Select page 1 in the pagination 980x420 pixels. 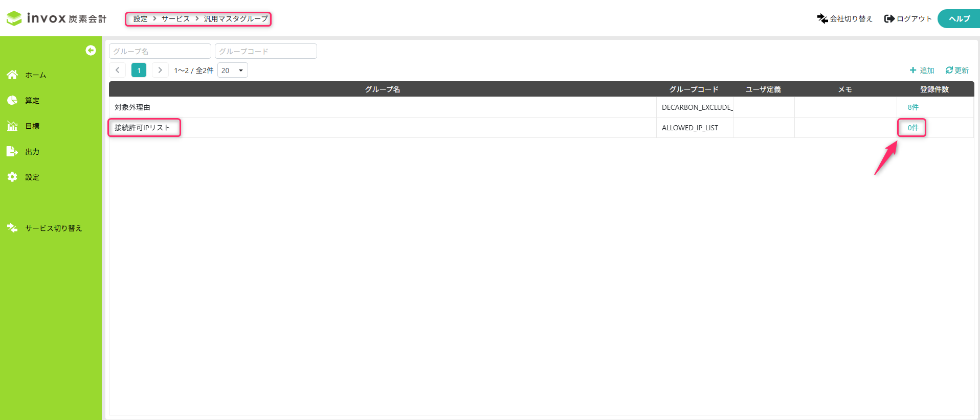(x=139, y=70)
